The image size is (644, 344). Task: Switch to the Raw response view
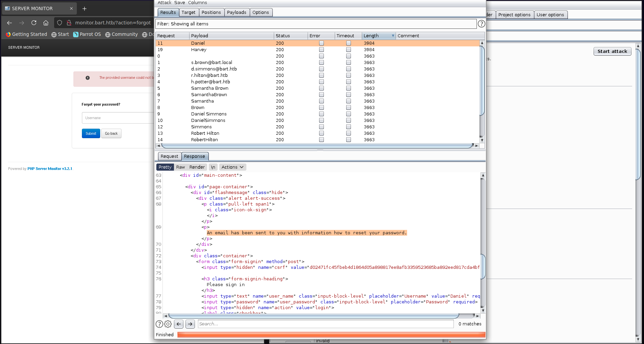click(180, 167)
